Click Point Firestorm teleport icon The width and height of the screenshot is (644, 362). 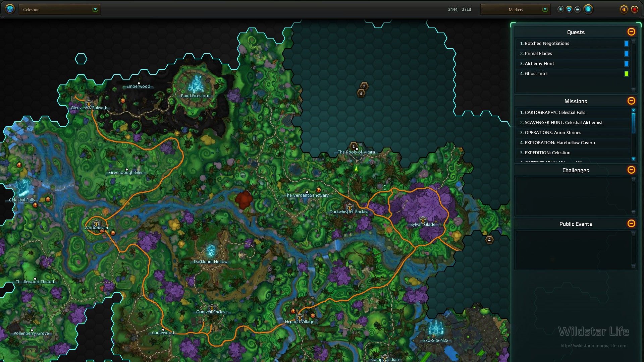(x=196, y=84)
